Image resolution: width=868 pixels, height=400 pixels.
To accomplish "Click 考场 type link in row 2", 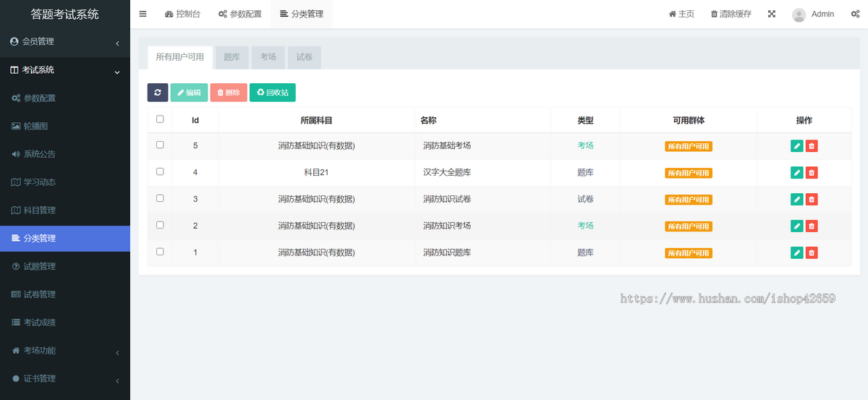I will click(586, 226).
